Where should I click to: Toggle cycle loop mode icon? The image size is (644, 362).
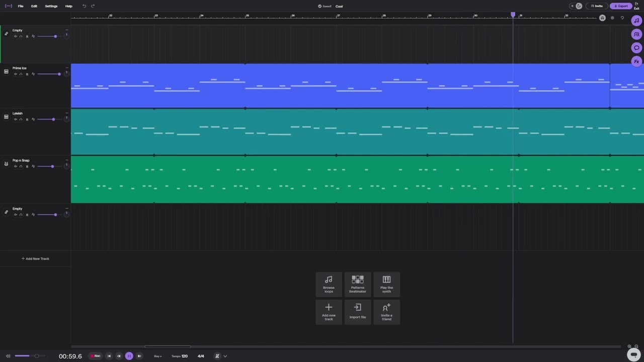pyautogui.click(x=622, y=18)
